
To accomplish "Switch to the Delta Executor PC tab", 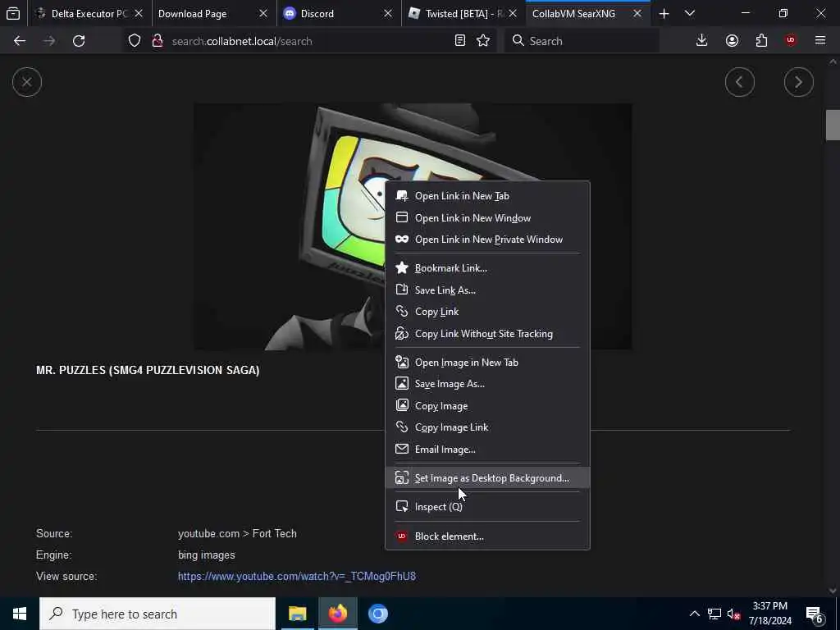I will point(89,13).
